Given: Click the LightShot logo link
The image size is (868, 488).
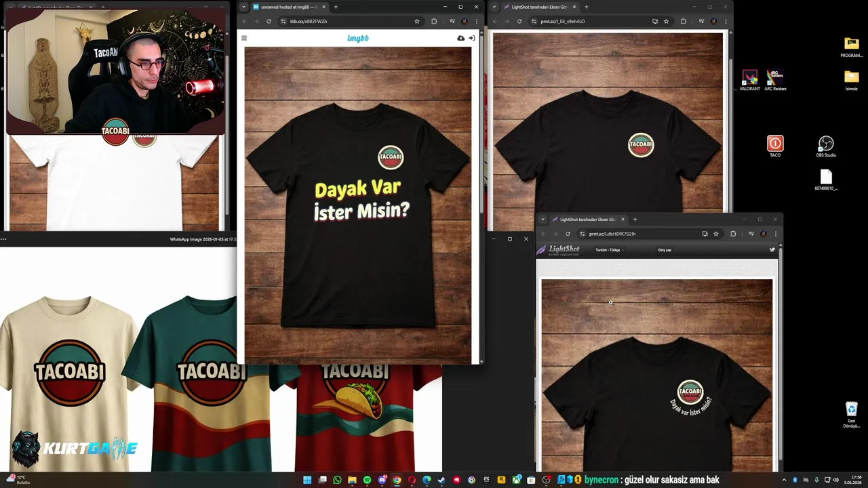Looking at the screenshot, I should point(559,249).
